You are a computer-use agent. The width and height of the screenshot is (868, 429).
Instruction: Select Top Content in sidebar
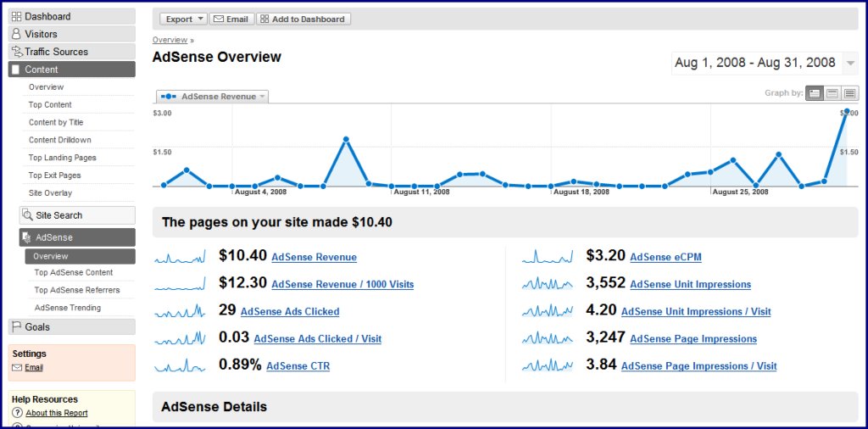50,104
